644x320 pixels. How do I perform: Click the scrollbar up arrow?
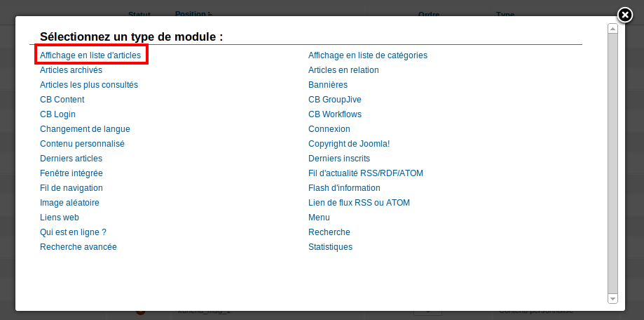coord(612,29)
